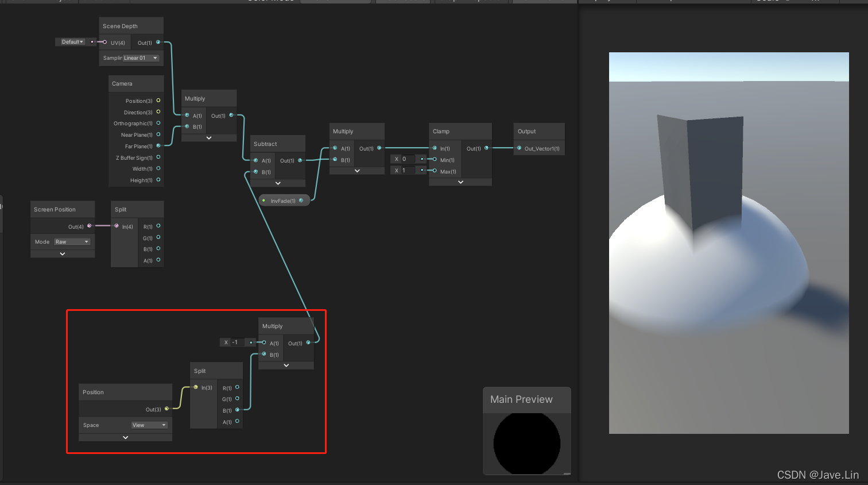
Task: Click the Far Plane(1) port on Camera node
Action: coord(158,146)
